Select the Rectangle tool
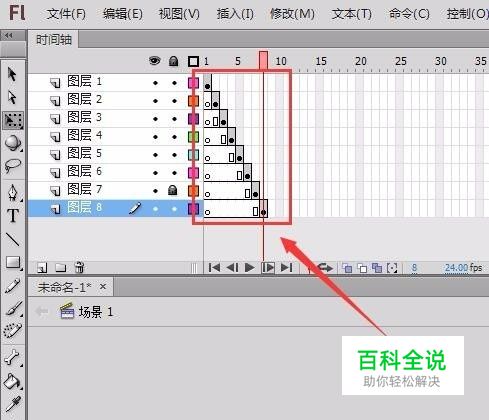 (x=13, y=263)
